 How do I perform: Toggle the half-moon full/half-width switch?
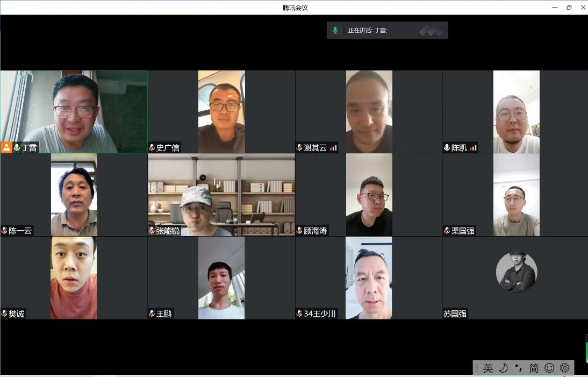pyautogui.click(x=503, y=368)
